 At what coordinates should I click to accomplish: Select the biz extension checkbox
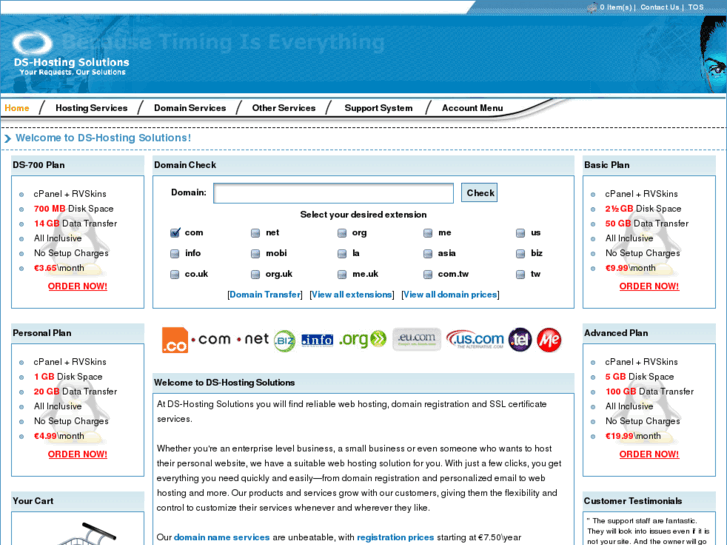(520, 253)
